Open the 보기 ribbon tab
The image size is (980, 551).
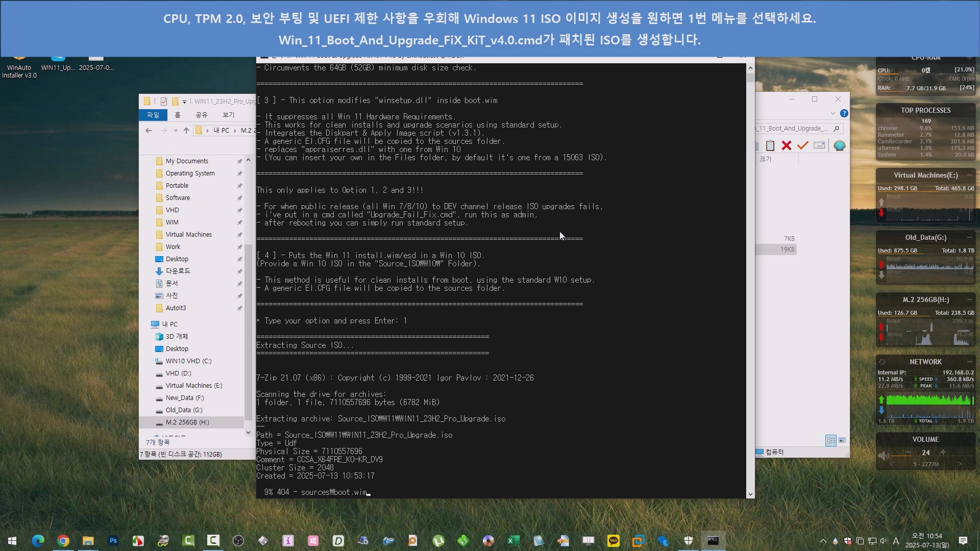(228, 115)
